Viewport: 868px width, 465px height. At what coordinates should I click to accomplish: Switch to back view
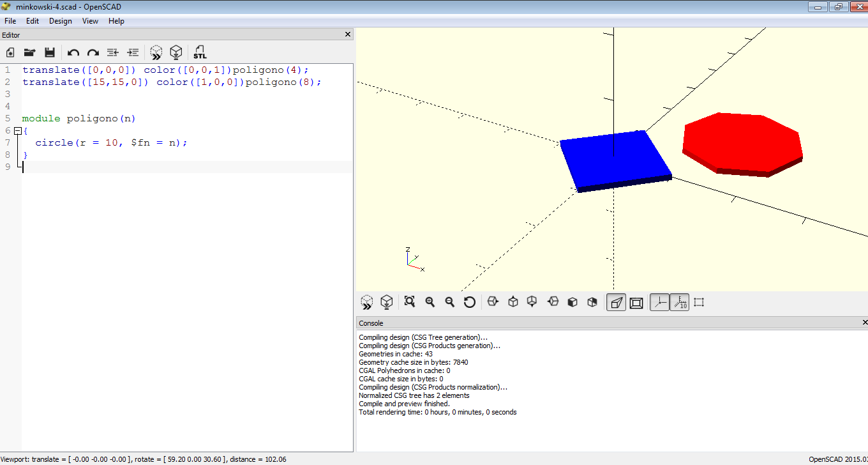(x=592, y=302)
